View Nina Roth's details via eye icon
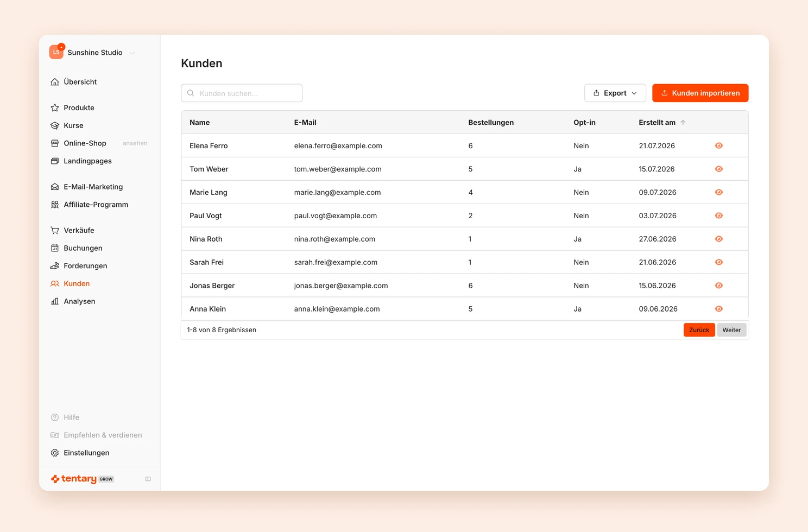 pyautogui.click(x=719, y=239)
